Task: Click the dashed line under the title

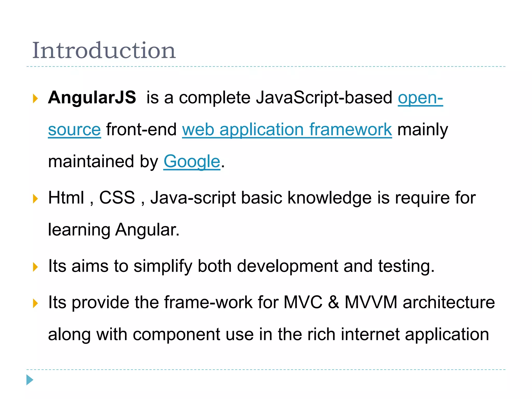Action: coord(266,67)
